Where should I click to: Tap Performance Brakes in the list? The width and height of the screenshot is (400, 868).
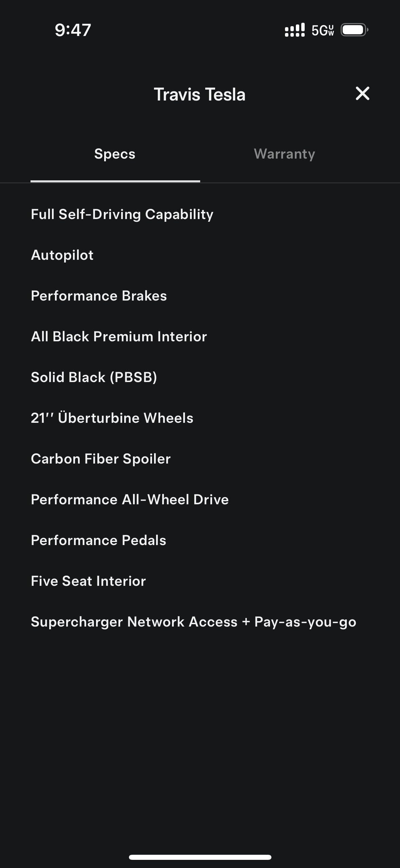coord(99,296)
